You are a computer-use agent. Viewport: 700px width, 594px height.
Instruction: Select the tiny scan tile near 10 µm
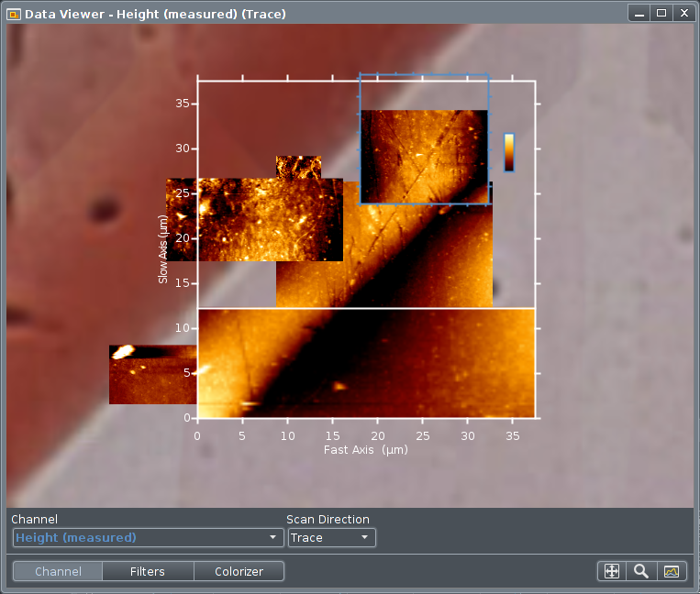[x=298, y=166]
